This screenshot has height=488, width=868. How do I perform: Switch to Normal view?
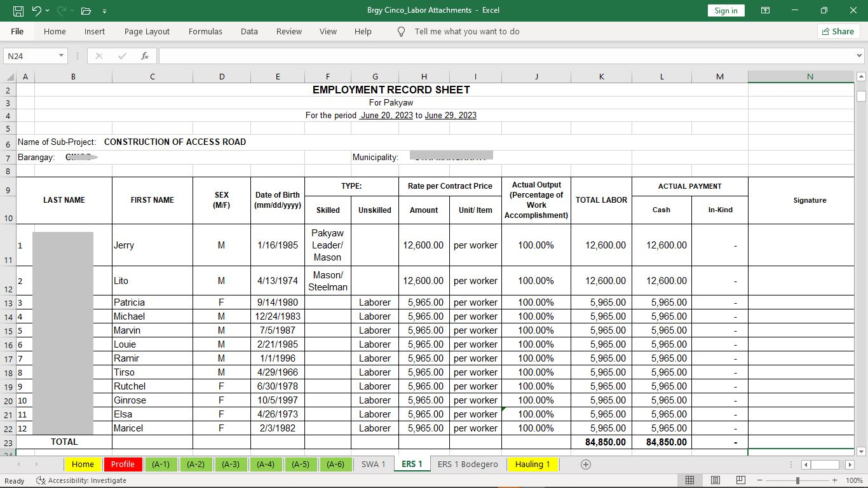(689, 480)
